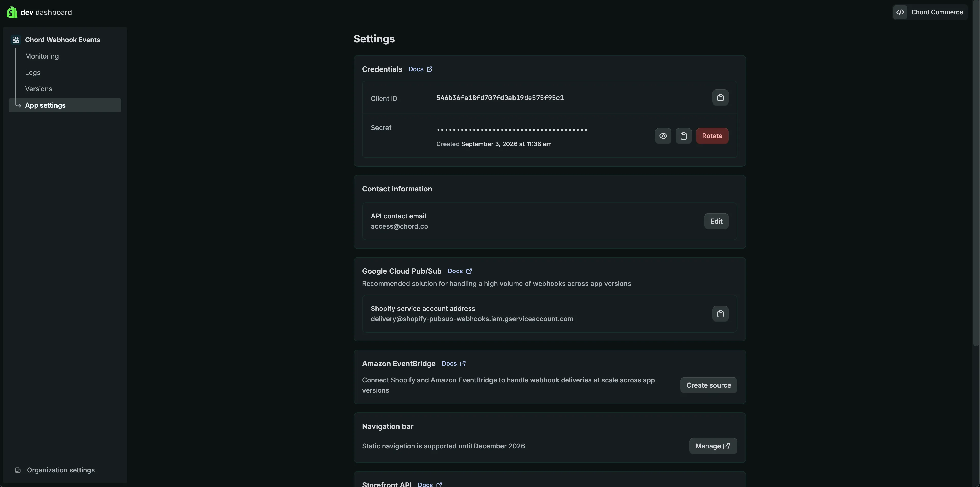Click the delivery@shopify-pubsub-webhooks service address text
980x487 pixels.
point(472,319)
